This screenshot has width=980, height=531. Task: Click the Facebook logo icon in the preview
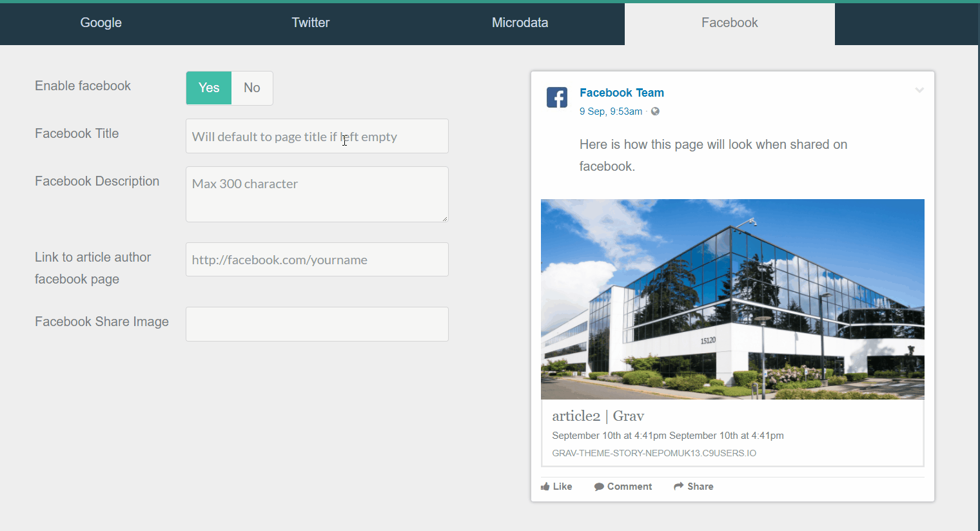pyautogui.click(x=557, y=97)
